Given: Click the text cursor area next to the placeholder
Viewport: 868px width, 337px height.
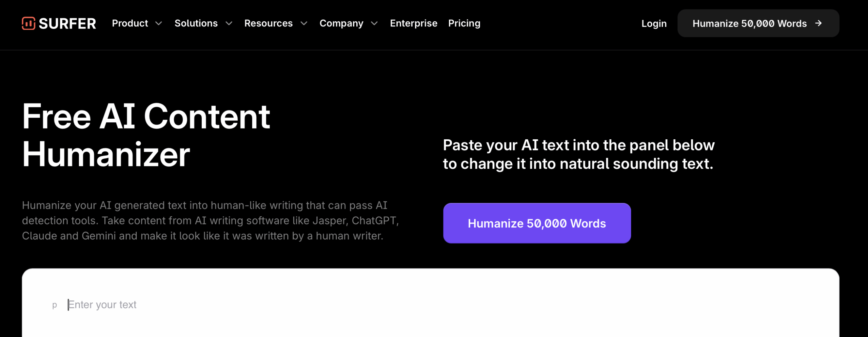Looking at the screenshot, I should tap(69, 304).
